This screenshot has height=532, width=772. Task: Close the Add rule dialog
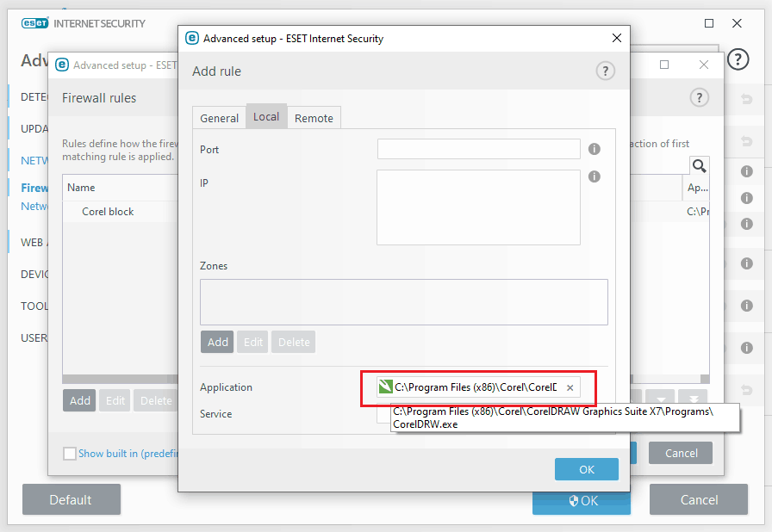616,38
